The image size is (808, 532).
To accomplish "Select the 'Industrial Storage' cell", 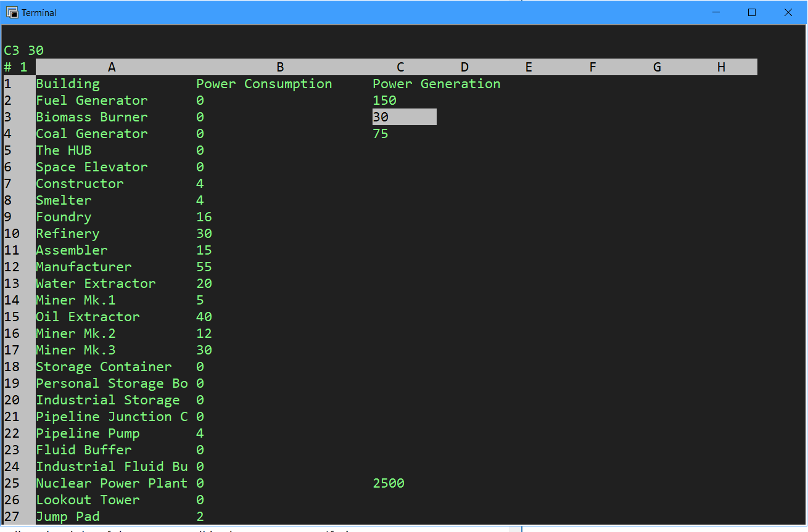I will (108, 400).
